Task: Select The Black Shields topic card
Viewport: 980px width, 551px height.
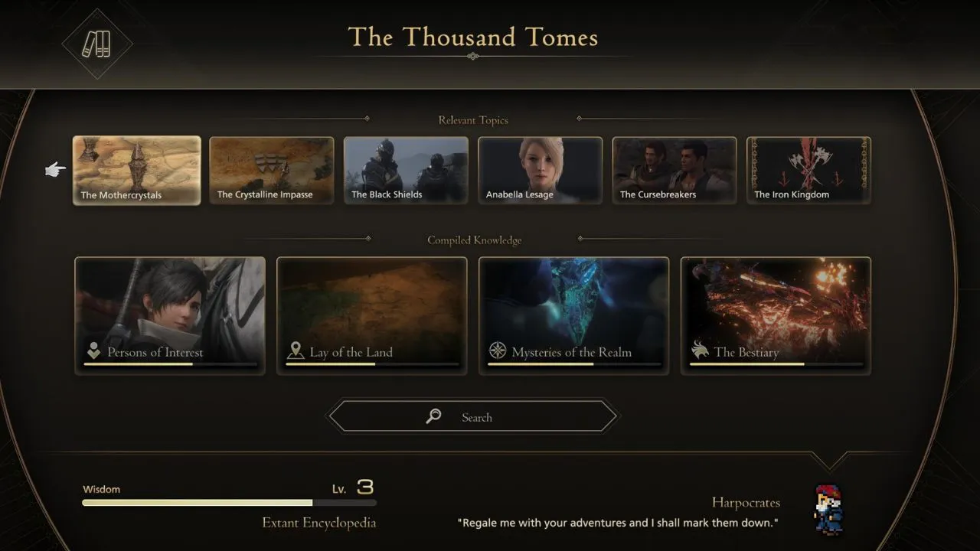Action: coord(406,171)
